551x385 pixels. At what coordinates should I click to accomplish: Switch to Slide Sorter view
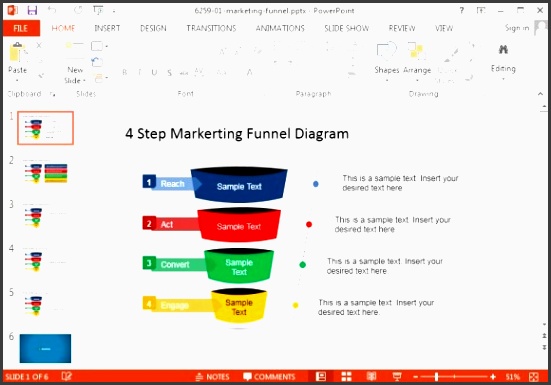[x=346, y=377]
